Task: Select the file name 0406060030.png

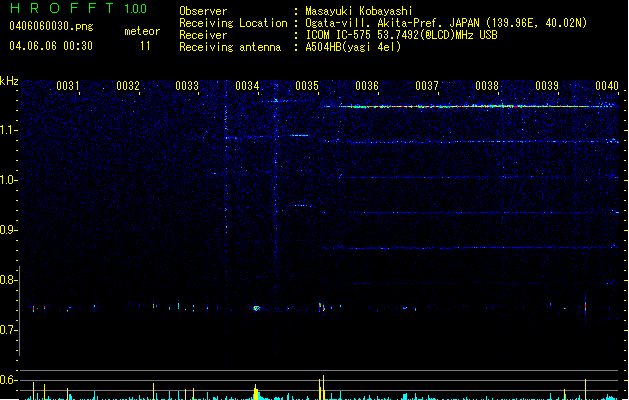Action: tap(51, 26)
